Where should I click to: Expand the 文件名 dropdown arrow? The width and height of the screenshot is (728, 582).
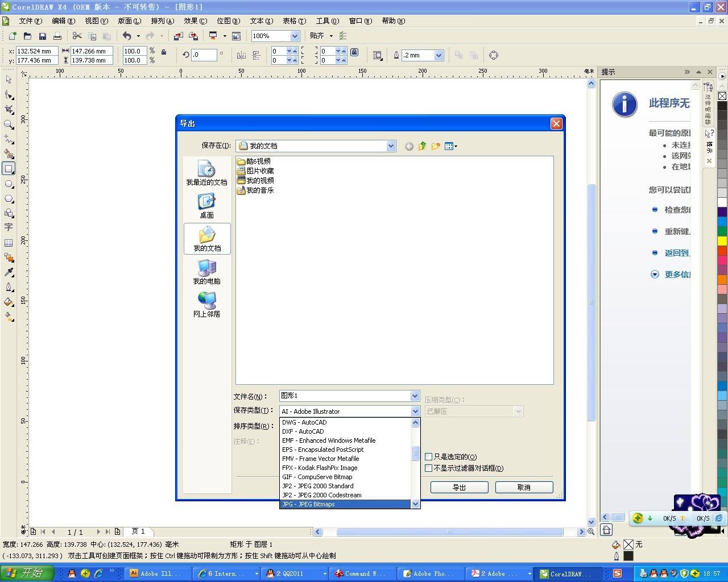click(415, 396)
